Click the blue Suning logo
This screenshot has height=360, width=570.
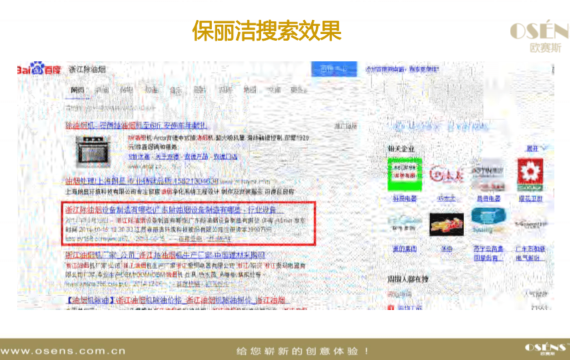click(488, 220)
